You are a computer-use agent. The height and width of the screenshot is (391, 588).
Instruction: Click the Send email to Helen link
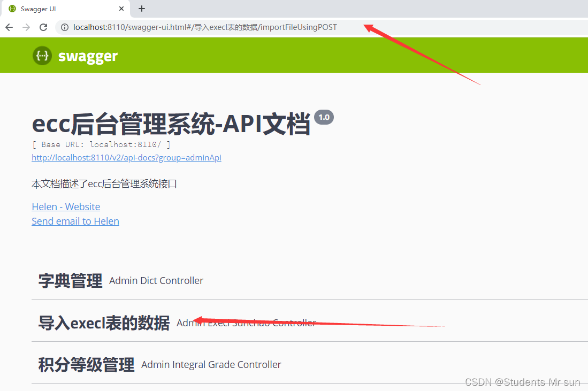(x=75, y=221)
